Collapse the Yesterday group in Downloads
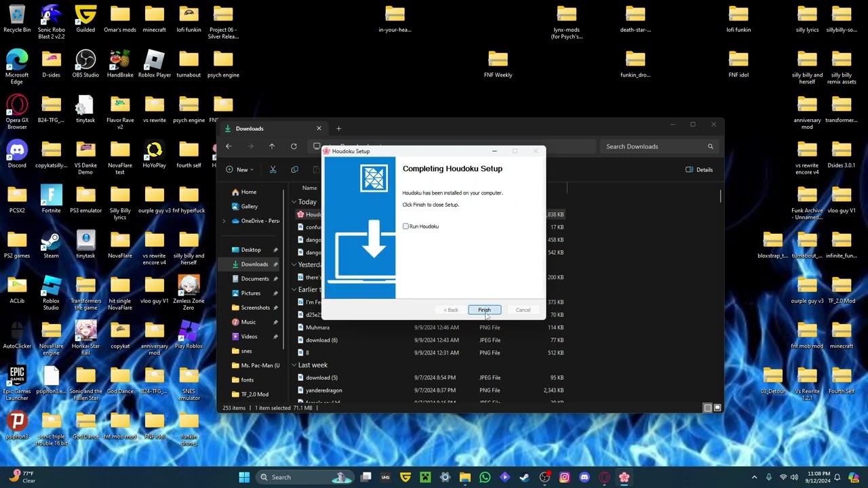Image resolution: width=868 pixels, height=488 pixels. pyautogui.click(x=294, y=265)
